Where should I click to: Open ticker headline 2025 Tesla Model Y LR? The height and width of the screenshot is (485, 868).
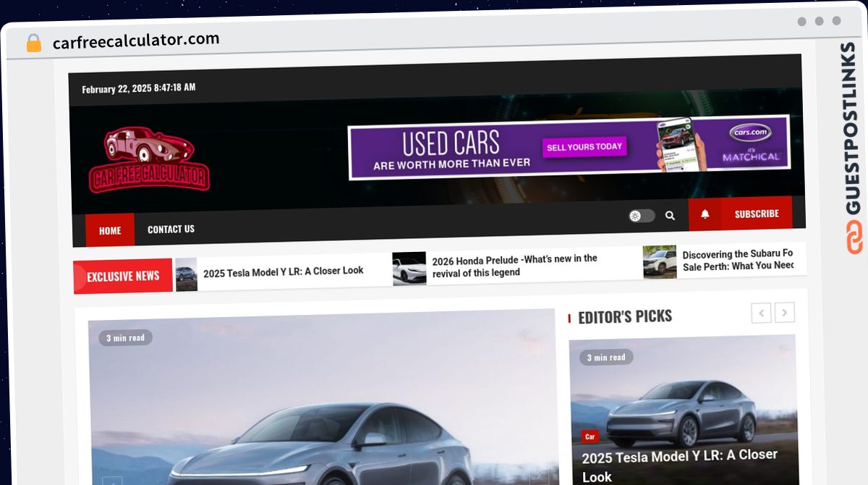[284, 271]
